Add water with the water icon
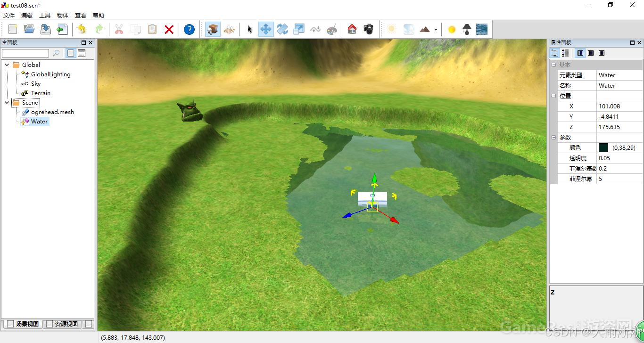Screen dimensions: 644x343 (x=482, y=29)
